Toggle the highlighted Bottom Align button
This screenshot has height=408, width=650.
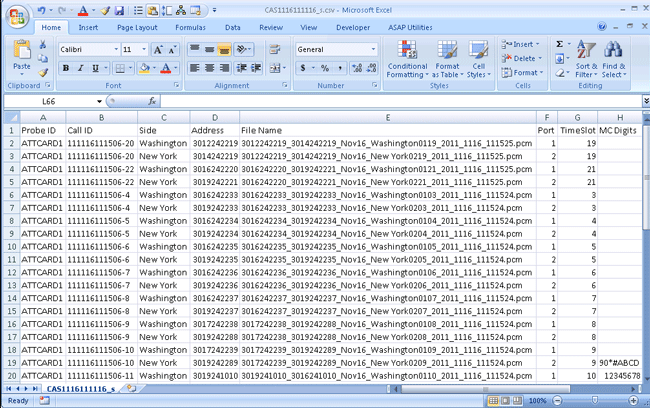pyautogui.click(x=224, y=49)
